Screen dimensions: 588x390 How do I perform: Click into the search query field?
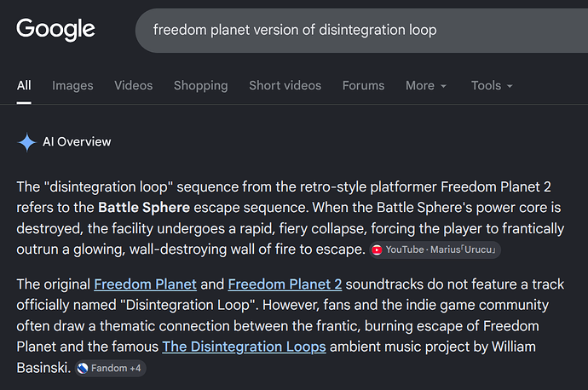tap(361, 31)
